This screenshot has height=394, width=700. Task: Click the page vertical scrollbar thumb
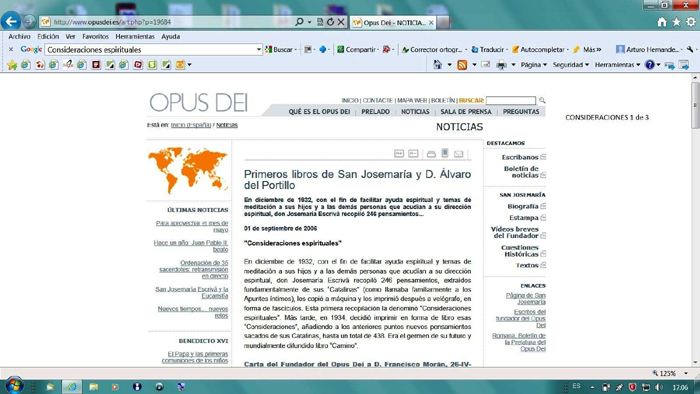click(695, 105)
